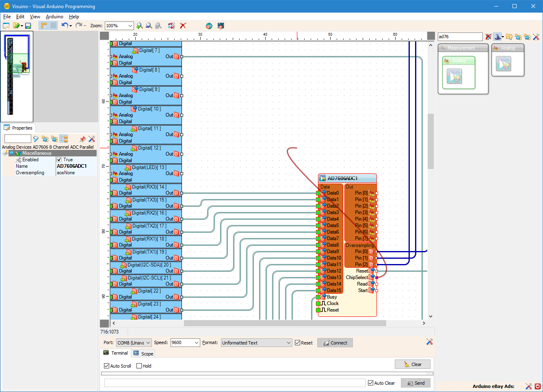This screenshot has width=543, height=392.
Task: Uncheck the Enabled property of AD7606ADC1
Action: [x=60, y=159]
